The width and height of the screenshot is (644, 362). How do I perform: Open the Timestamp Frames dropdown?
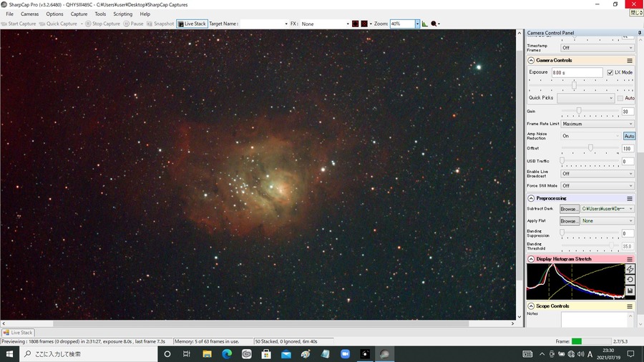coord(597,48)
